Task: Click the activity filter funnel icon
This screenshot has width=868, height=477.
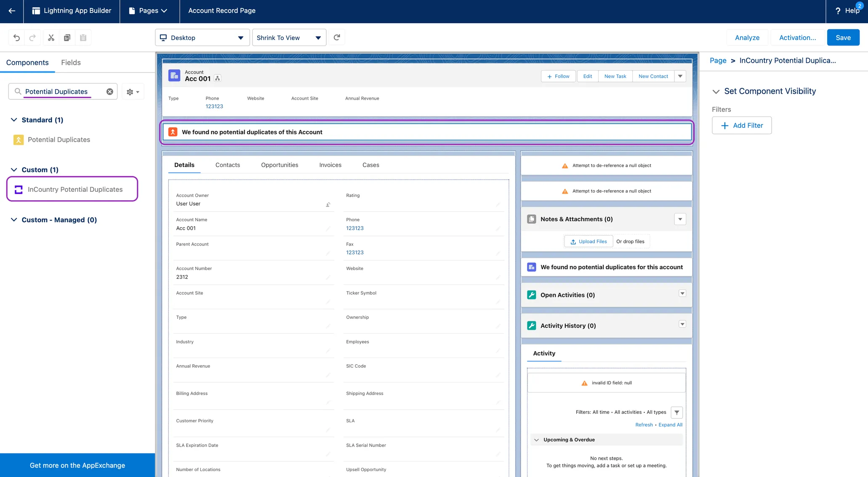Action: tap(676, 413)
